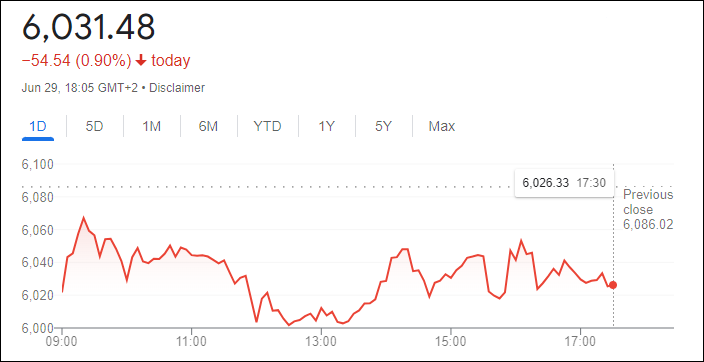
Task: Click the red end-point dot on chart
Action: click(613, 285)
